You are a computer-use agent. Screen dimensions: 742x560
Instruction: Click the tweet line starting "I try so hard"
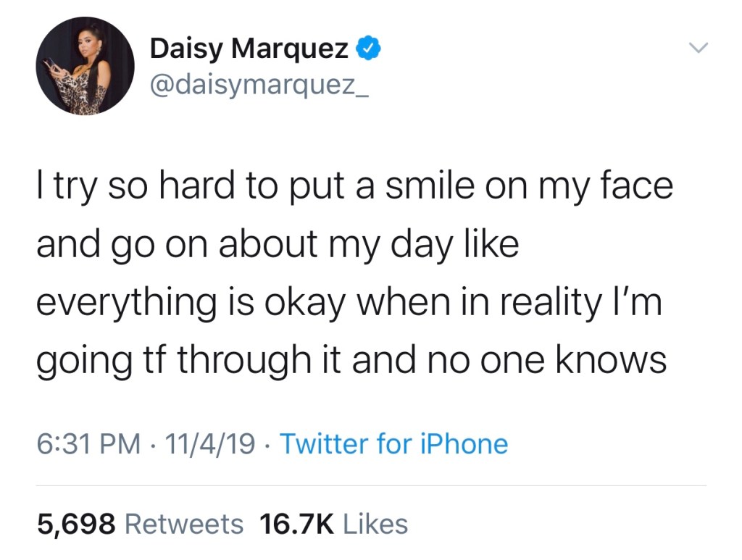click(355, 186)
